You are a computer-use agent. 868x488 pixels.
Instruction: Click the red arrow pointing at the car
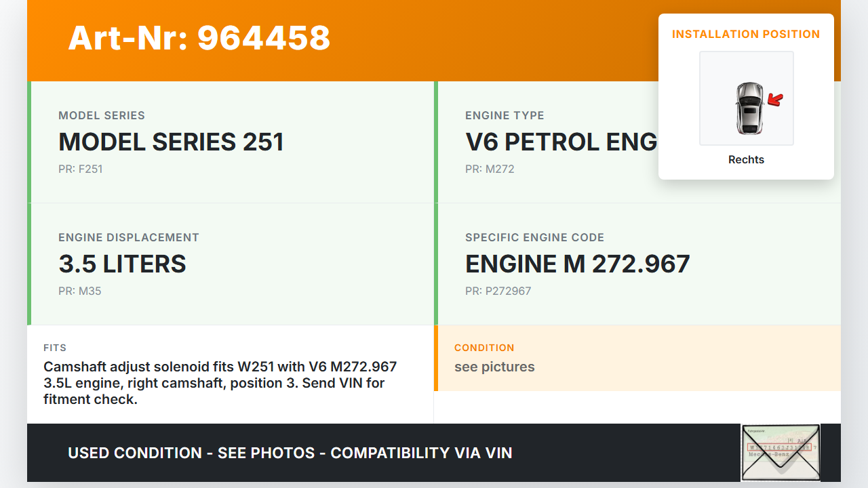coord(775,100)
